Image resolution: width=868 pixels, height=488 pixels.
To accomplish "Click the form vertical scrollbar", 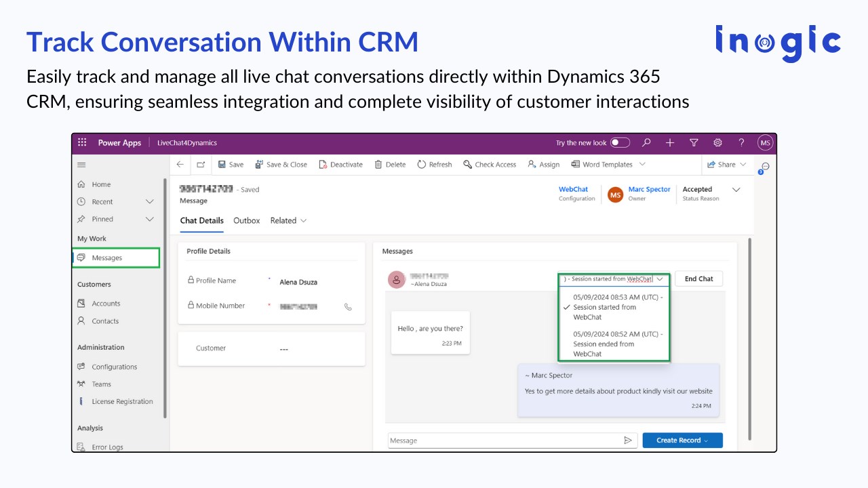I will [x=749, y=338].
